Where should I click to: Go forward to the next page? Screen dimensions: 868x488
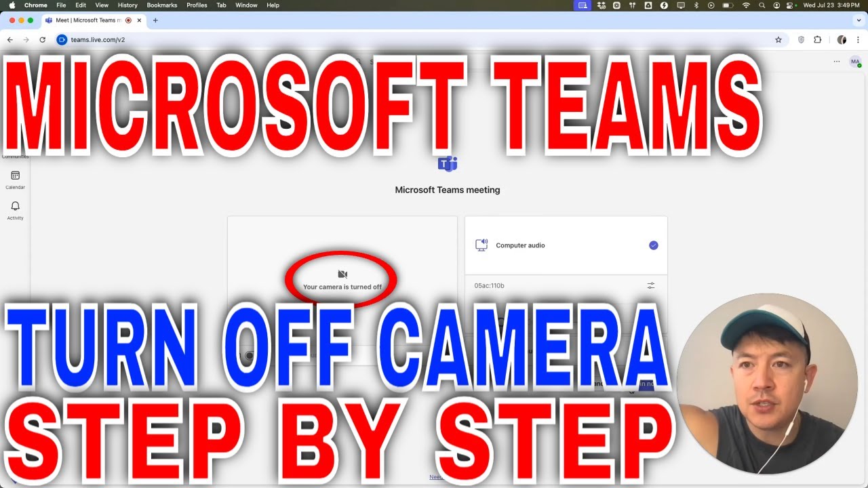(x=26, y=40)
